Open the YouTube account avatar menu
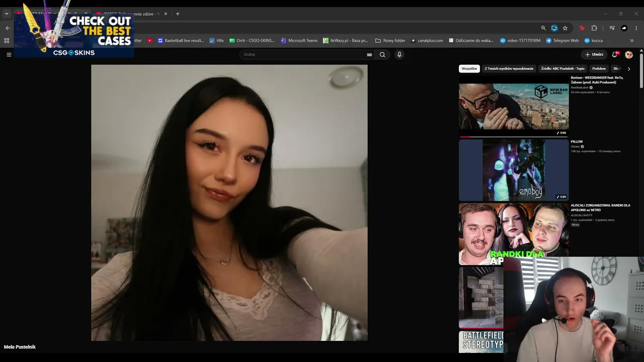This screenshot has height=362, width=644. tap(629, 54)
